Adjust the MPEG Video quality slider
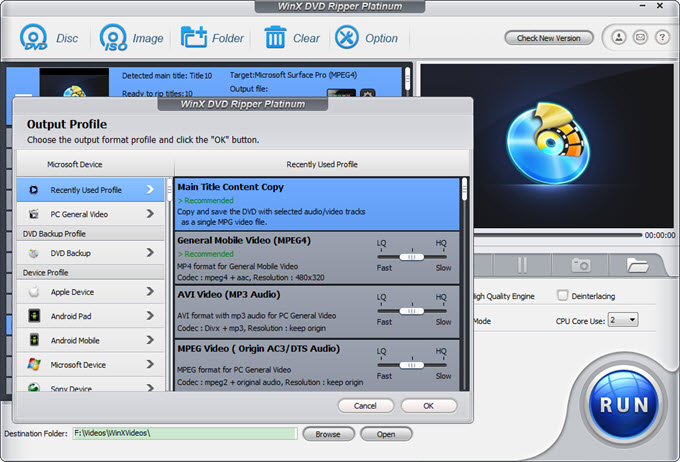Screen dimensions: 680x462 412,365
